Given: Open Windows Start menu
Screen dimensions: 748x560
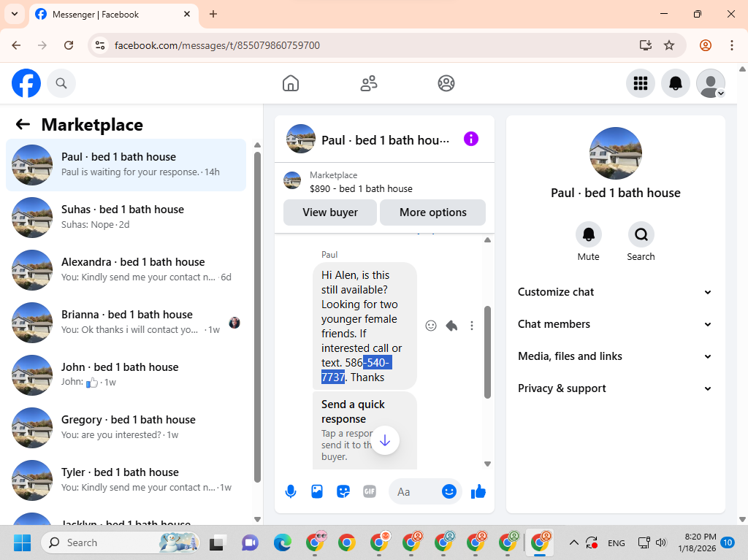Looking at the screenshot, I should tap(23, 542).
